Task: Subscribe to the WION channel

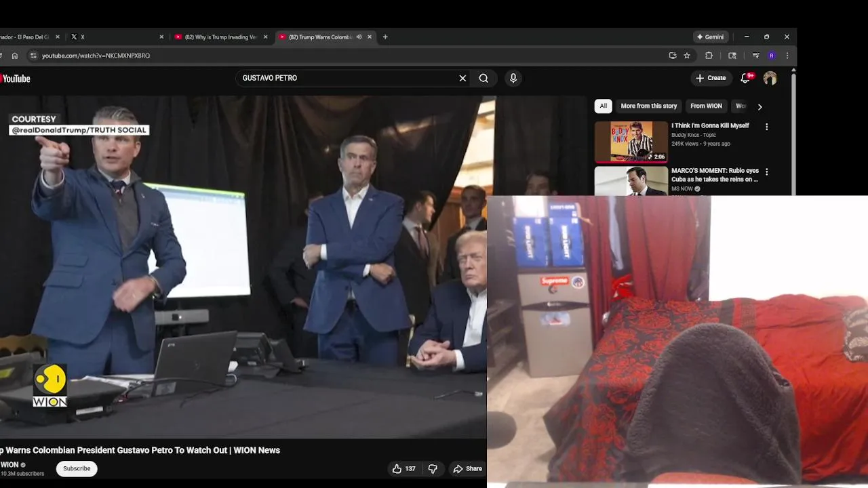Action: point(77,468)
